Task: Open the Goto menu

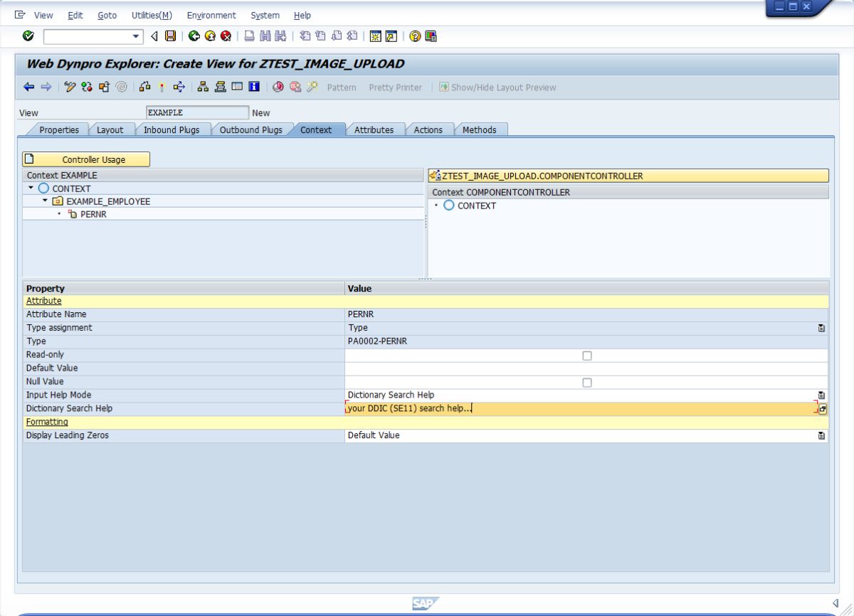Action: tap(107, 15)
